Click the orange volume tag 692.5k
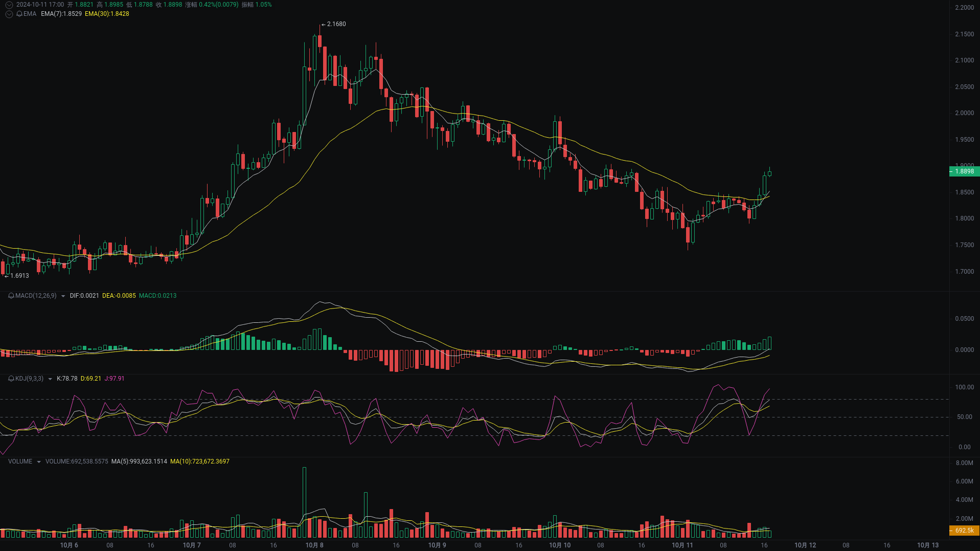This screenshot has height=551, width=980. click(x=964, y=531)
